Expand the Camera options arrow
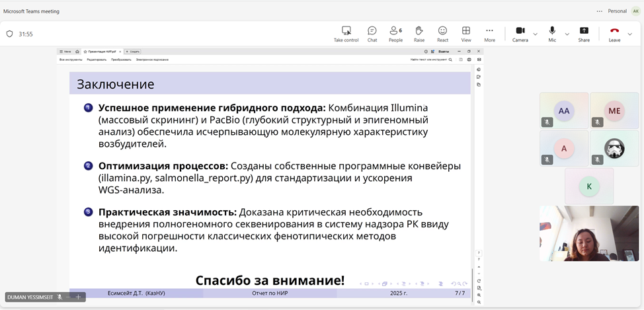This screenshot has height=310, width=644. pyautogui.click(x=536, y=34)
